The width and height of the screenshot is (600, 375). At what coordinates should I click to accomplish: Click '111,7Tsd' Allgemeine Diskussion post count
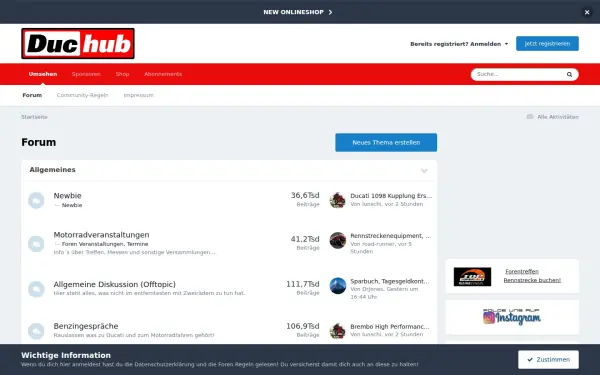point(303,284)
